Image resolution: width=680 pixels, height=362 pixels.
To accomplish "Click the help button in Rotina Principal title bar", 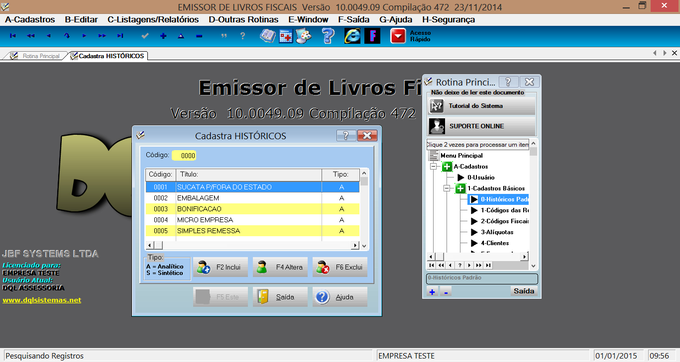I will (508, 82).
